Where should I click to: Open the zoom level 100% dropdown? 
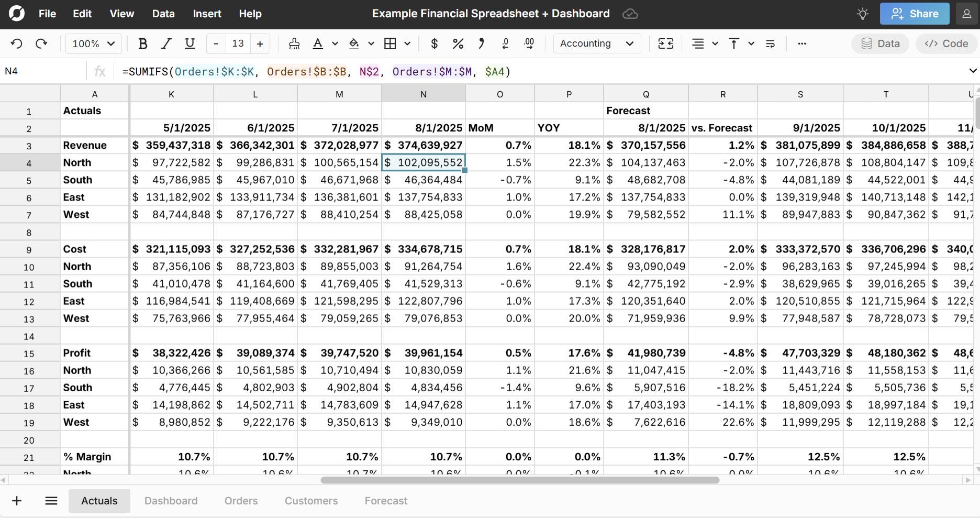point(93,43)
